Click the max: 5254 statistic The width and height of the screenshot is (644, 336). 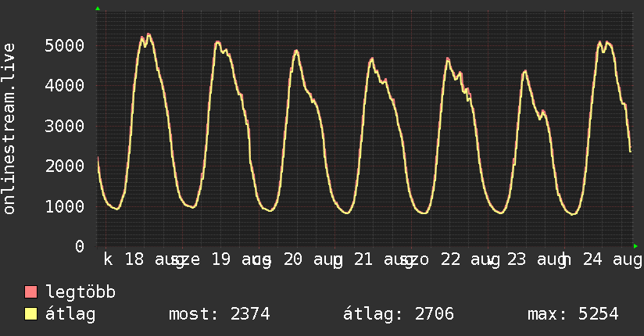pyautogui.click(x=573, y=314)
